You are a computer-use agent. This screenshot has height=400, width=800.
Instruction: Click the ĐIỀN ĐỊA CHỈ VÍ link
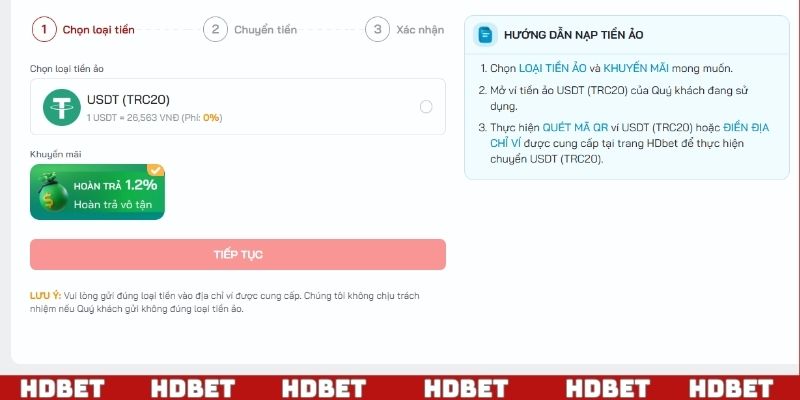[x=630, y=135]
